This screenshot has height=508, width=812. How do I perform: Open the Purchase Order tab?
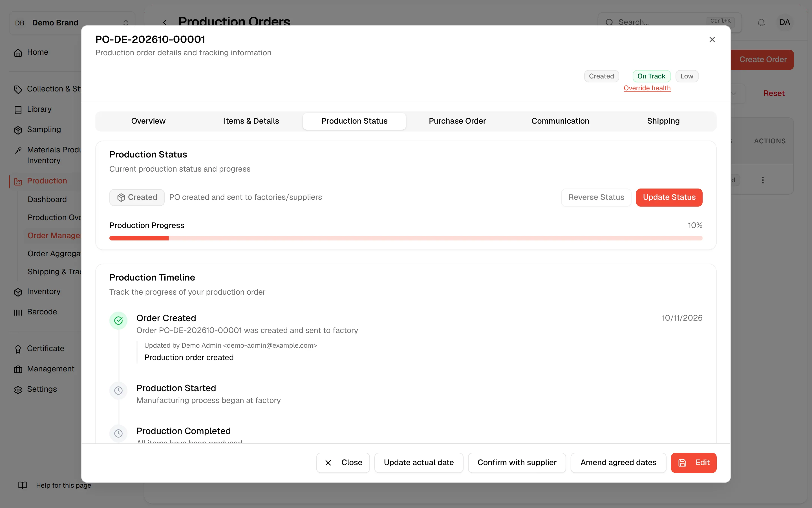(x=457, y=121)
